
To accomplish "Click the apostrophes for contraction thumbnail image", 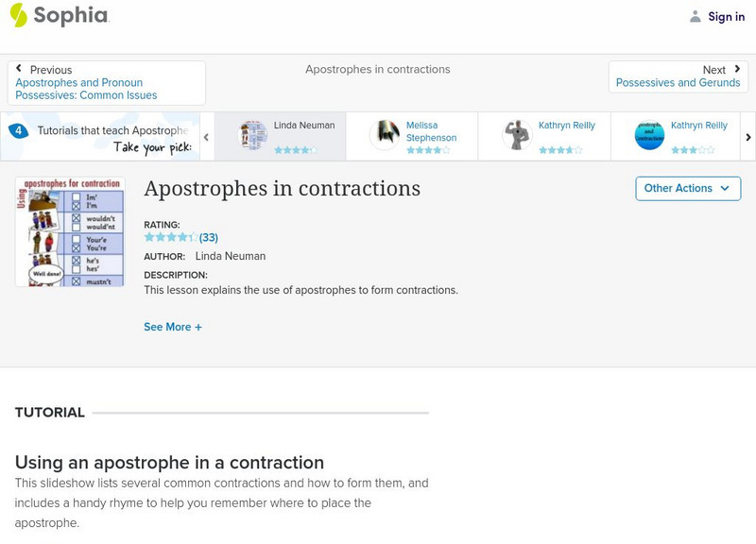I will pos(70,231).
